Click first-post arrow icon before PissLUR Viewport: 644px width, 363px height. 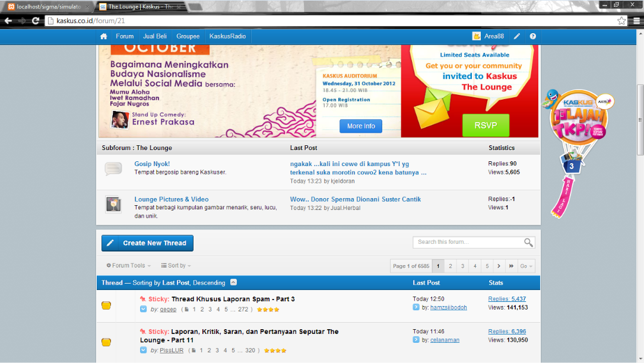[143, 351]
